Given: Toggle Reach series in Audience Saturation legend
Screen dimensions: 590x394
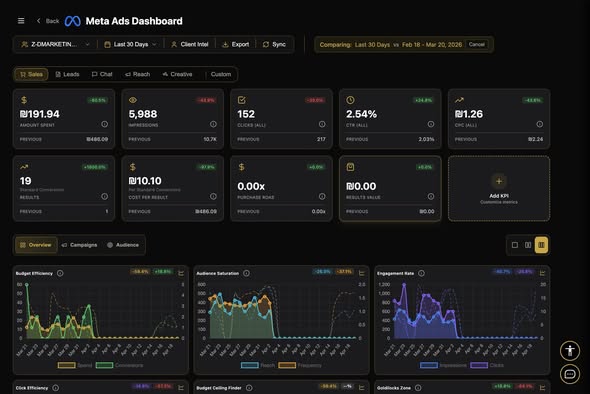Looking at the screenshot, I should 257,365.
